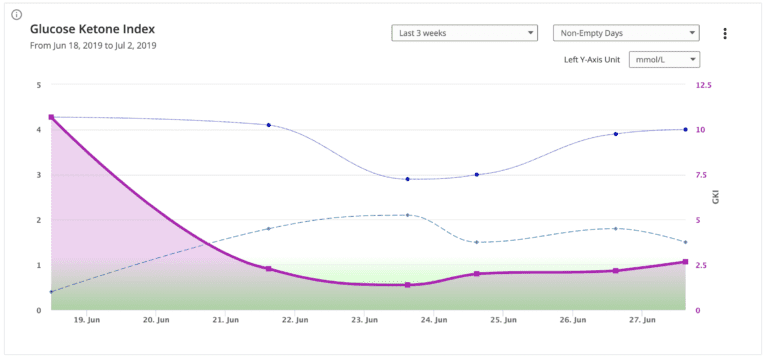Click the dark blue point near 25 Jun at 3
The height and width of the screenshot is (361, 768).
(x=477, y=175)
